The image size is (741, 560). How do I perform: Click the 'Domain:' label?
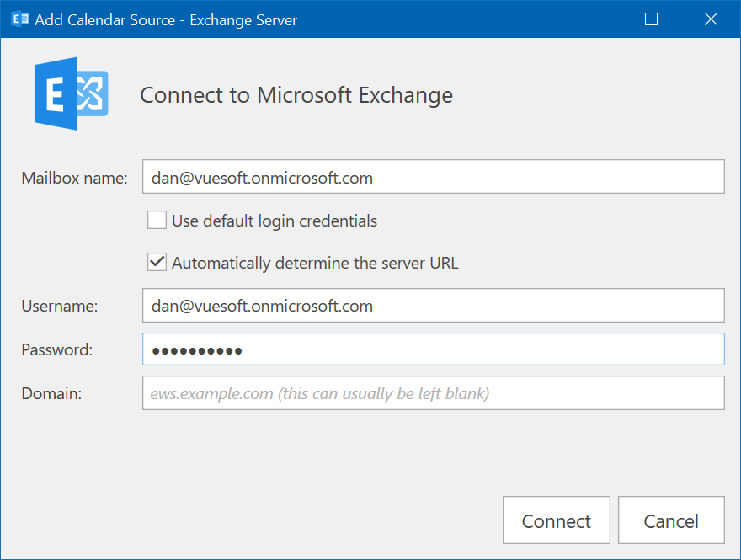tap(51, 393)
